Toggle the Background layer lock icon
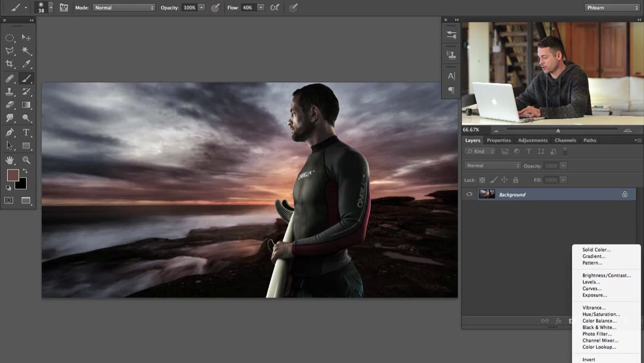 pyautogui.click(x=625, y=194)
